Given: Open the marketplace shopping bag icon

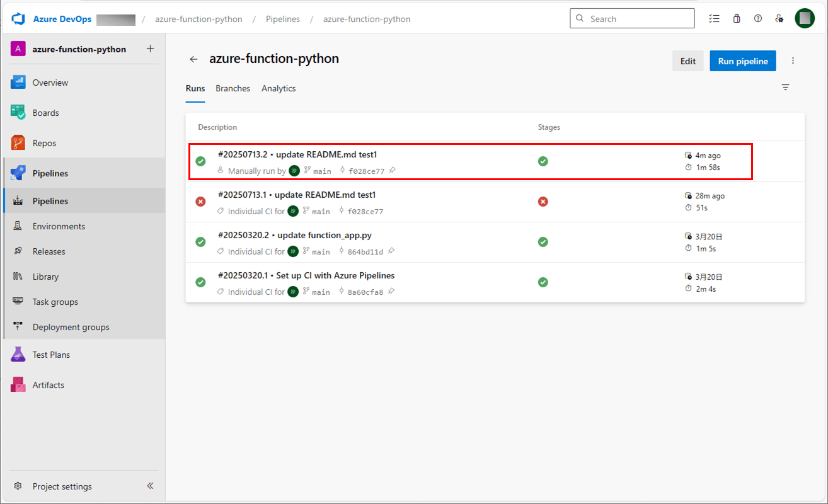Looking at the screenshot, I should tap(737, 19).
